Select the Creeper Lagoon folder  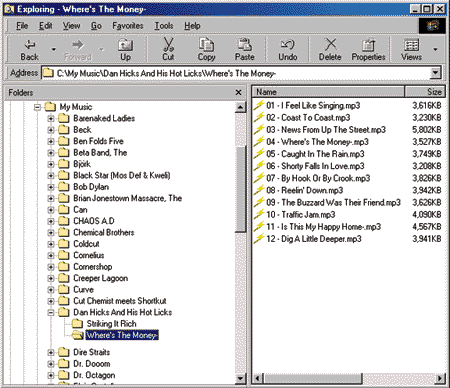[x=100, y=278]
